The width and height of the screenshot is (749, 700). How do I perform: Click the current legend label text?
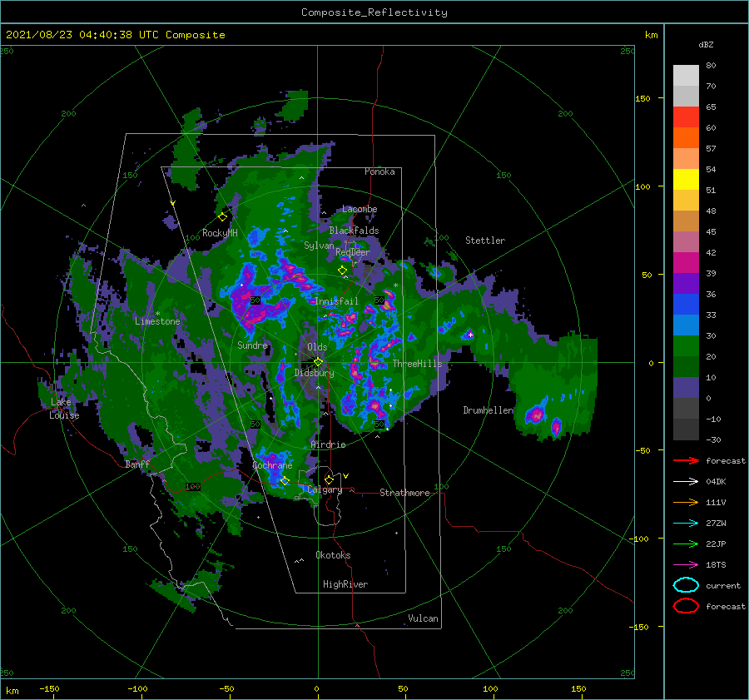(x=723, y=585)
